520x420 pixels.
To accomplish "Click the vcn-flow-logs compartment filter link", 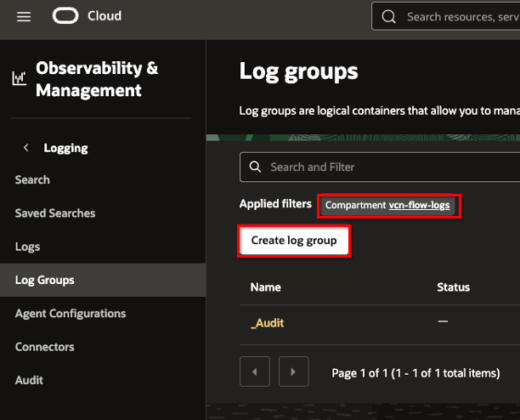I will (419, 206).
